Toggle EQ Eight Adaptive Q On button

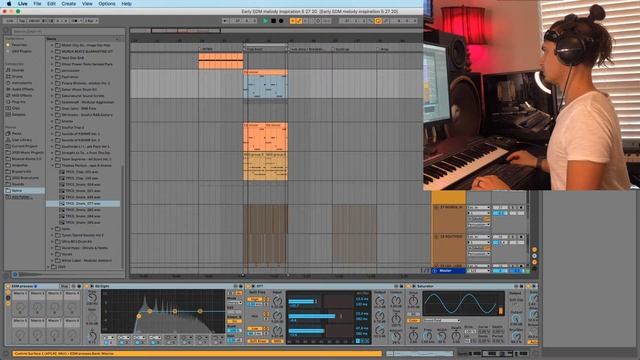pos(234,322)
